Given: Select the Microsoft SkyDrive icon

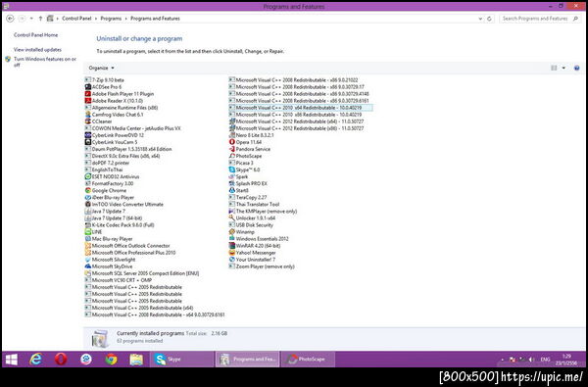Looking at the screenshot, I should 88,266.
